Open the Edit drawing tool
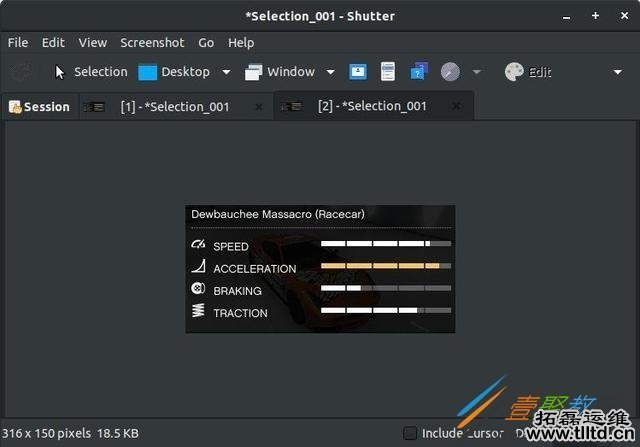 528,72
